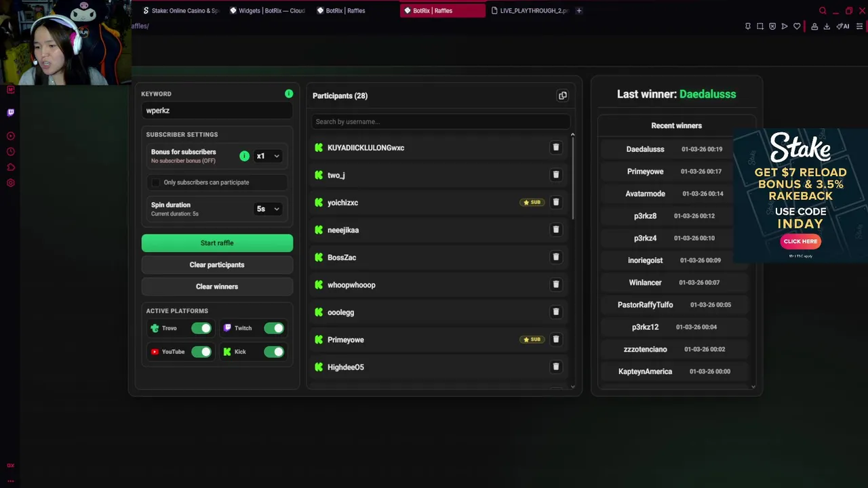This screenshot has width=868, height=488.
Task: Click the pin icon in the address bar
Action: [x=748, y=26]
